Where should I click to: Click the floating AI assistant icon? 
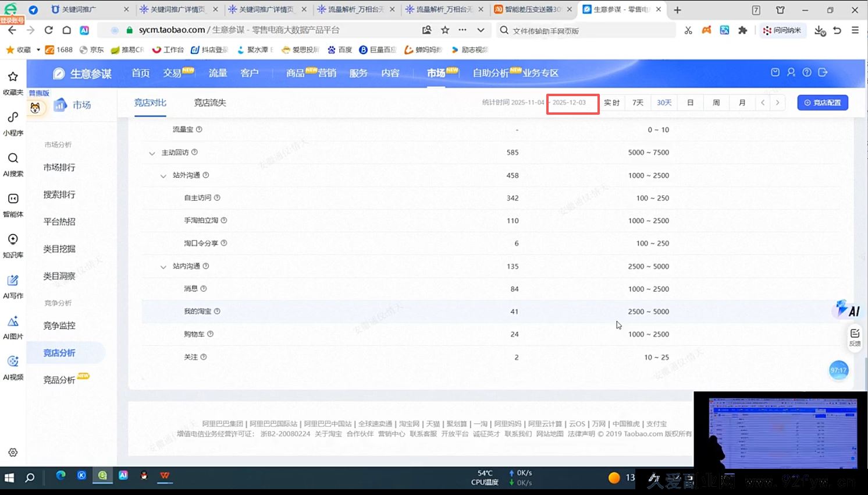(x=845, y=309)
